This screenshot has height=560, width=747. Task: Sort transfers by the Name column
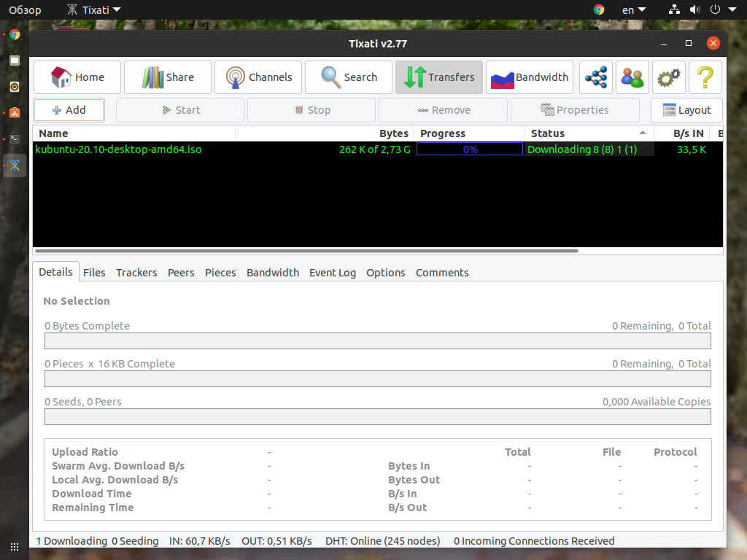click(134, 133)
